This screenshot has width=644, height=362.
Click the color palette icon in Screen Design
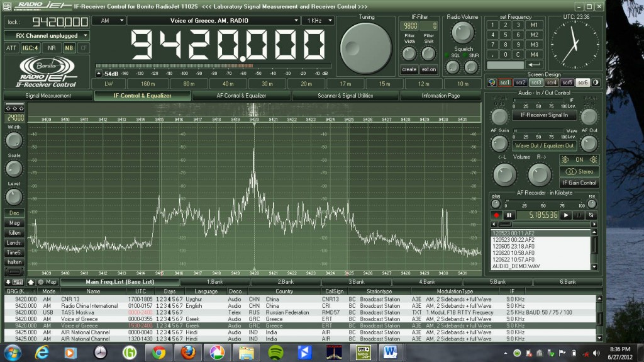(x=492, y=82)
